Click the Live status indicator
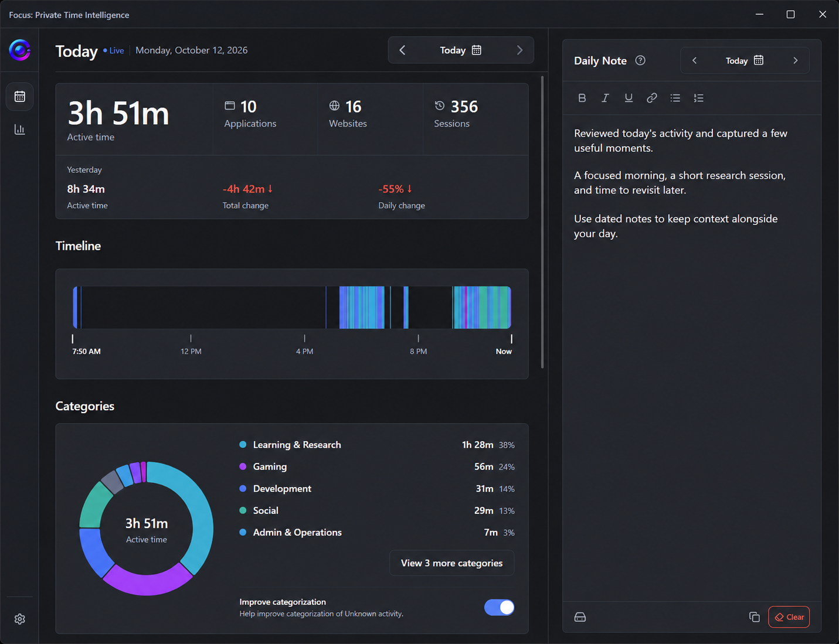The image size is (839, 644). [114, 50]
